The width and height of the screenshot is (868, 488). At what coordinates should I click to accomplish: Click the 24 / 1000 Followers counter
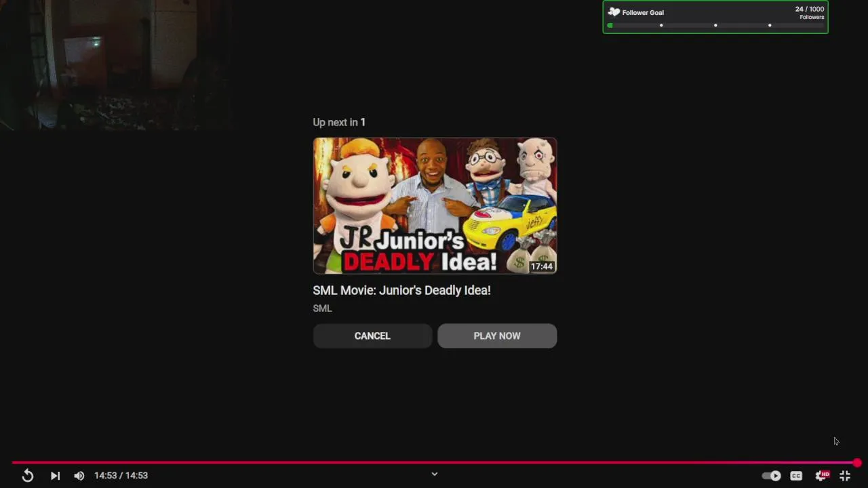click(810, 13)
